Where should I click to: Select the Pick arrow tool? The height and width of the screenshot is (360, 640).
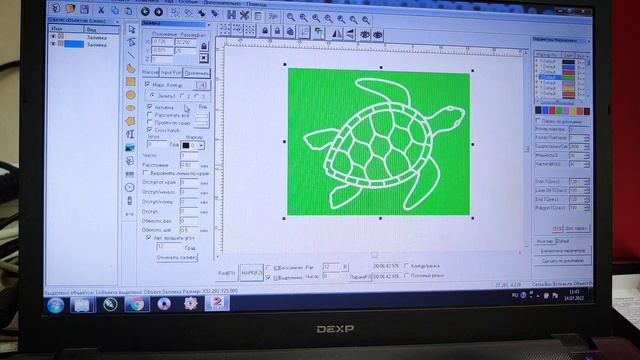tap(131, 29)
